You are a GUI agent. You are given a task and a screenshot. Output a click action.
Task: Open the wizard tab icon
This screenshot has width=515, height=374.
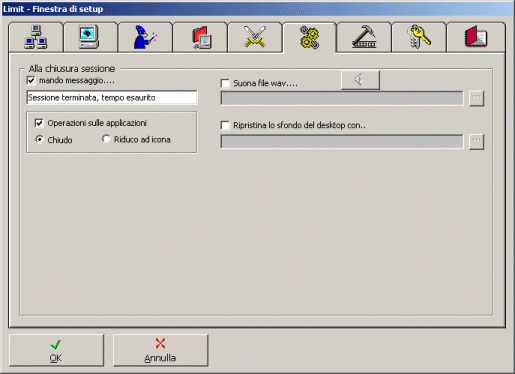(145, 37)
